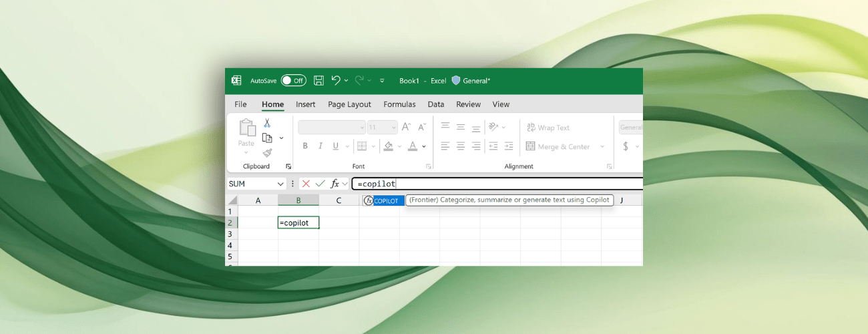Open the font color dropdown arrow
Screen dimensions: 868x334
[425, 147]
